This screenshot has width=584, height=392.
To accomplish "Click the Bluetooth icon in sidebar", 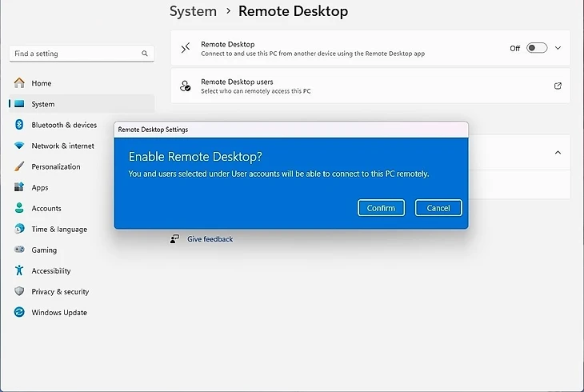I will (19, 125).
